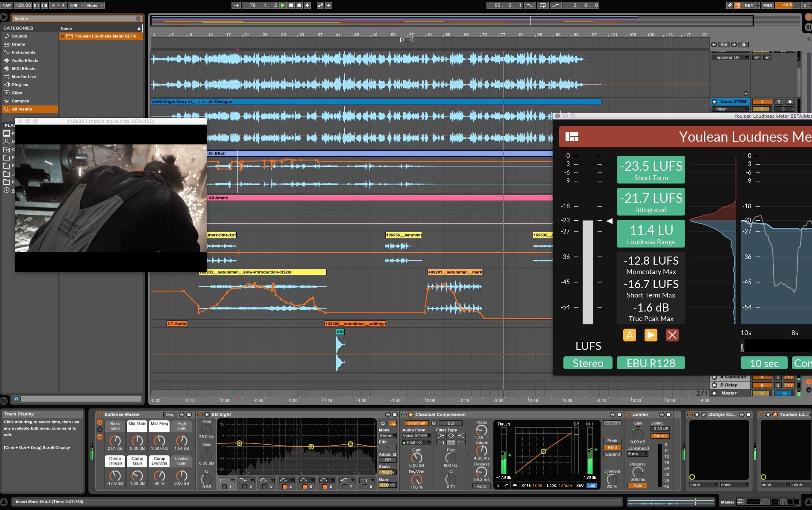Solo the Voice STEM track
812x510 pixels.
[779, 102]
